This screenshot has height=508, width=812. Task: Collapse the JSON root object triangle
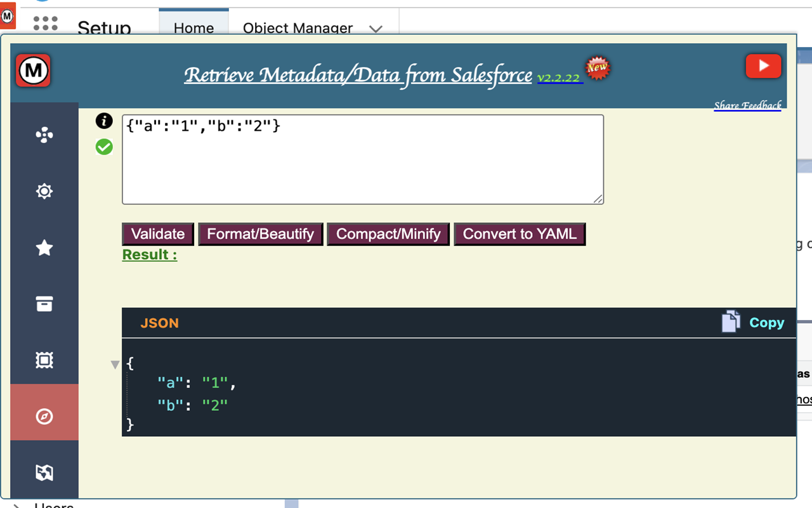pyautogui.click(x=115, y=364)
